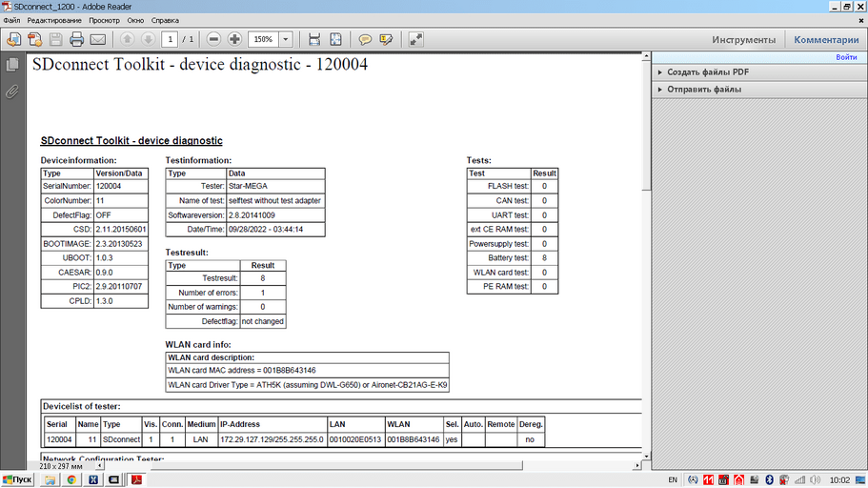
Task: Click the Print icon in toolbar
Action: [x=77, y=39]
